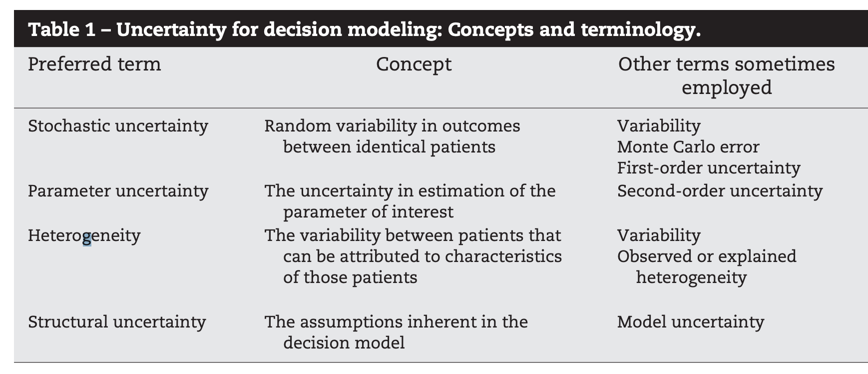Click 'Variability' in the Heterogeneity row

tap(659, 235)
